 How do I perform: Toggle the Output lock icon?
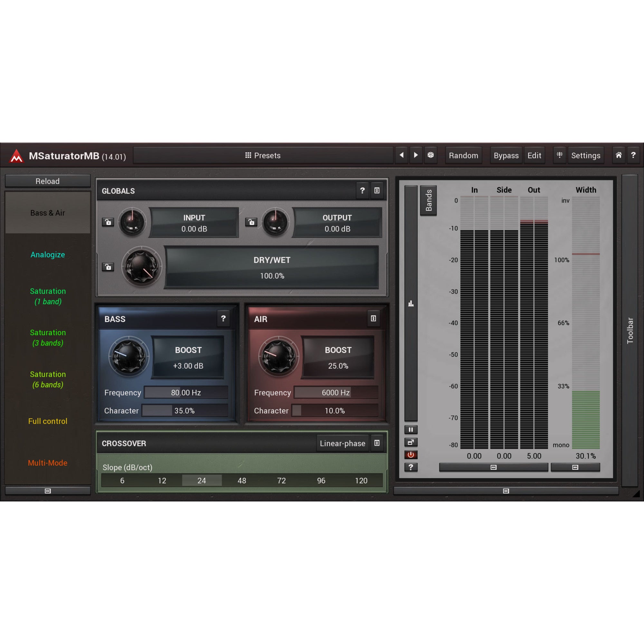click(251, 222)
